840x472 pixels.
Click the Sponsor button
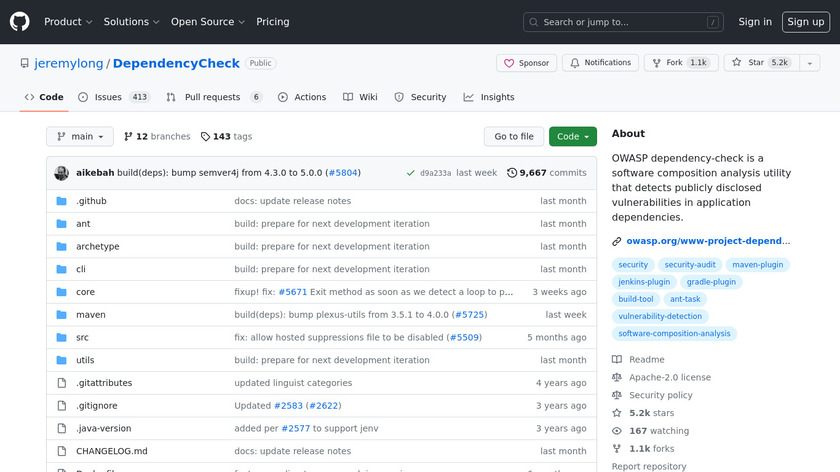pos(527,63)
